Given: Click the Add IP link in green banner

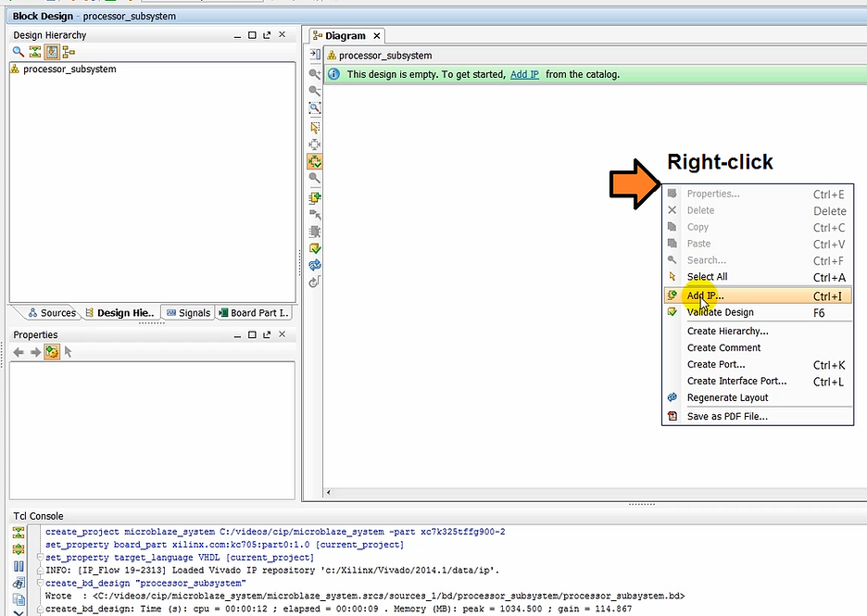Looking at the screenshot, I should [x=524, y=74].
